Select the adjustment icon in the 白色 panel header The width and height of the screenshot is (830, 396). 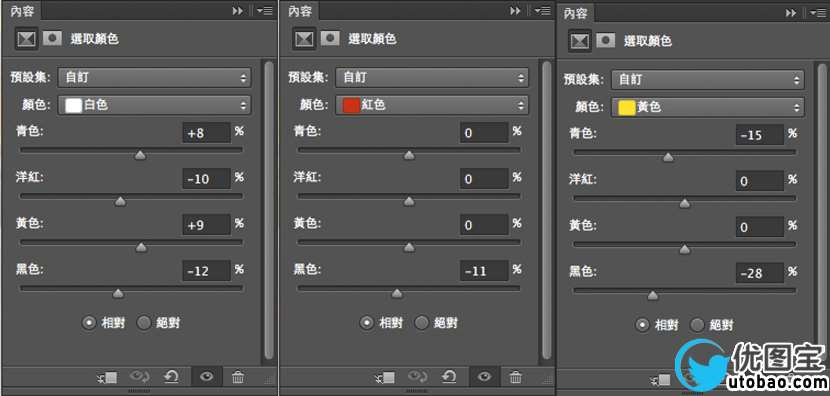(x=26, y=39)
